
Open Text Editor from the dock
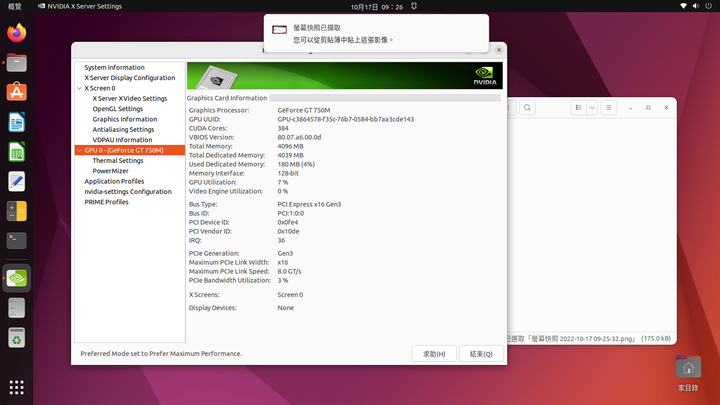(x=17, y=181)
